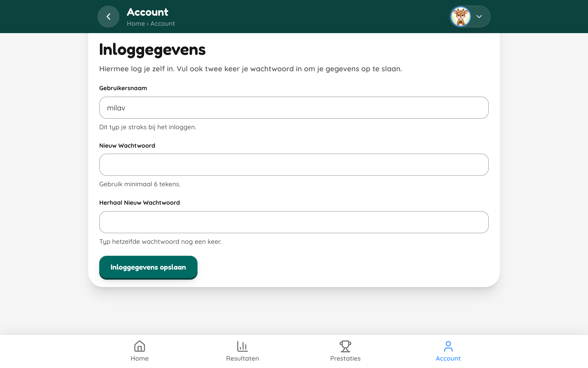The width and height of the screenshot is (588, 368).
Task: Click hint 'Typ hetzelfde wachtwoord nog een keer.'
Action: (160, 242)
